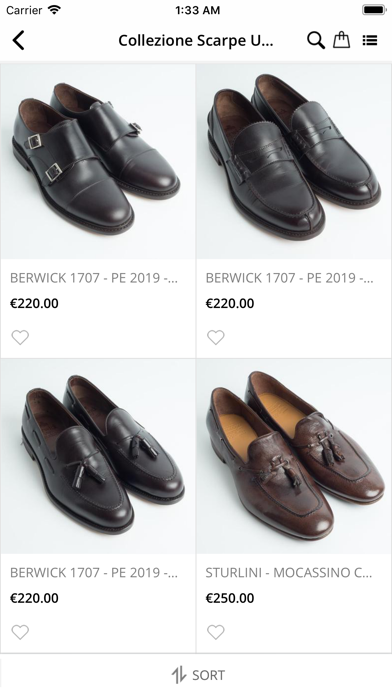Tap the battery indicator in status bar
The width and height of the screenshot is (392, 696).
tap(374, 10)
